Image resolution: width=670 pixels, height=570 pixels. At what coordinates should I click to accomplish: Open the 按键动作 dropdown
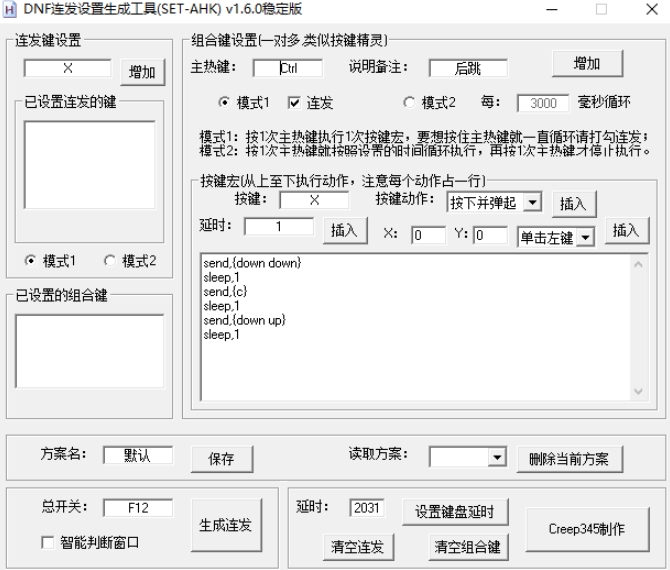click(x=533, y=202)
